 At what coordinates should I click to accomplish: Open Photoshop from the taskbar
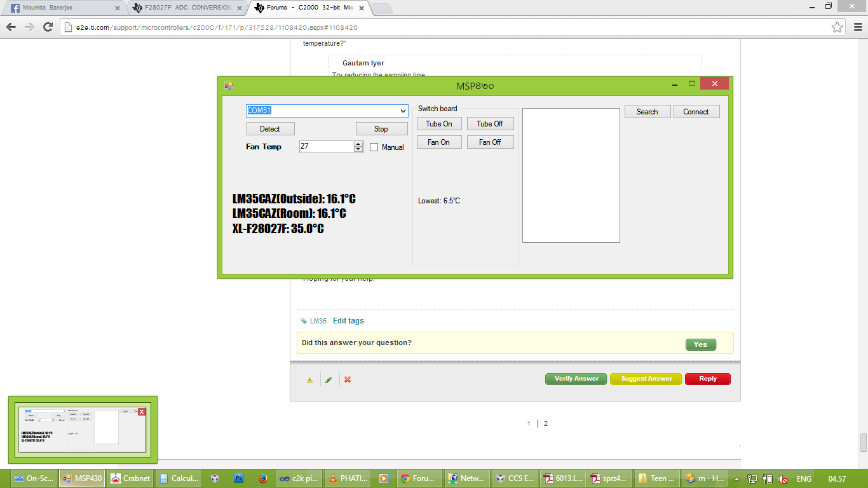[239, 478]
